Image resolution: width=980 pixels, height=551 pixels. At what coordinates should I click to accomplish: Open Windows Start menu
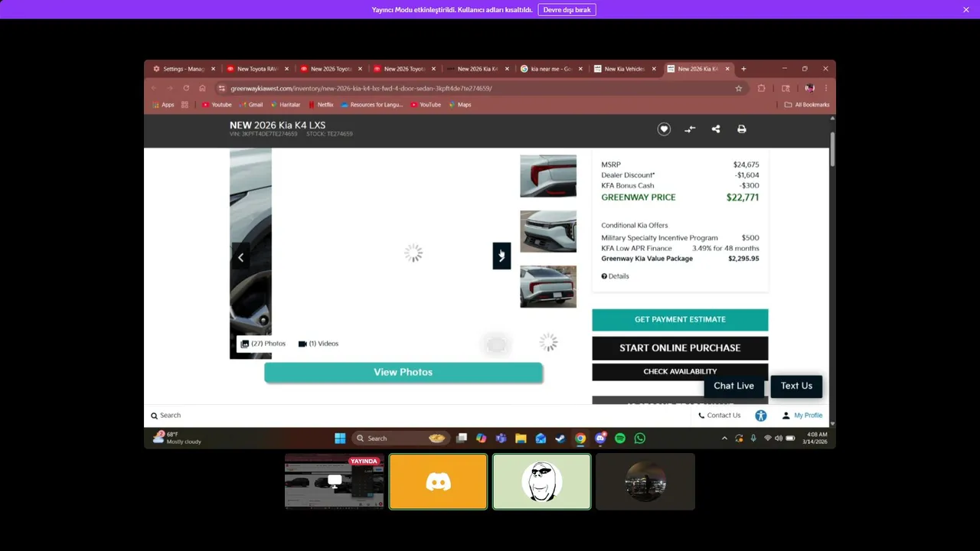click(x=340, y=439)
